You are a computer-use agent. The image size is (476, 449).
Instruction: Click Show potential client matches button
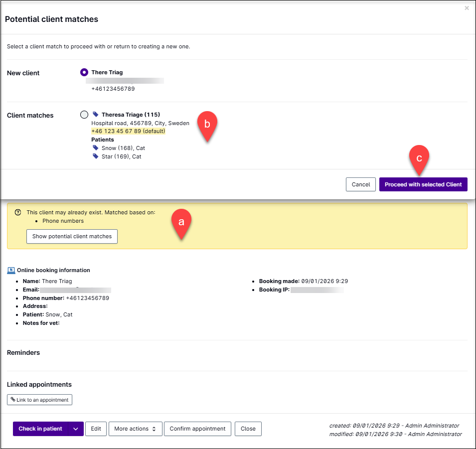(x=72, y=236)
